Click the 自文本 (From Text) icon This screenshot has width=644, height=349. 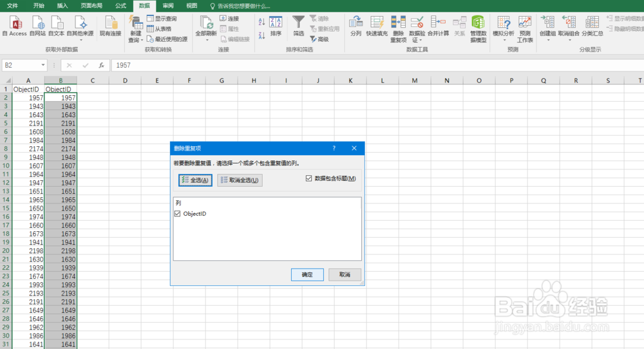coord(56,26)
